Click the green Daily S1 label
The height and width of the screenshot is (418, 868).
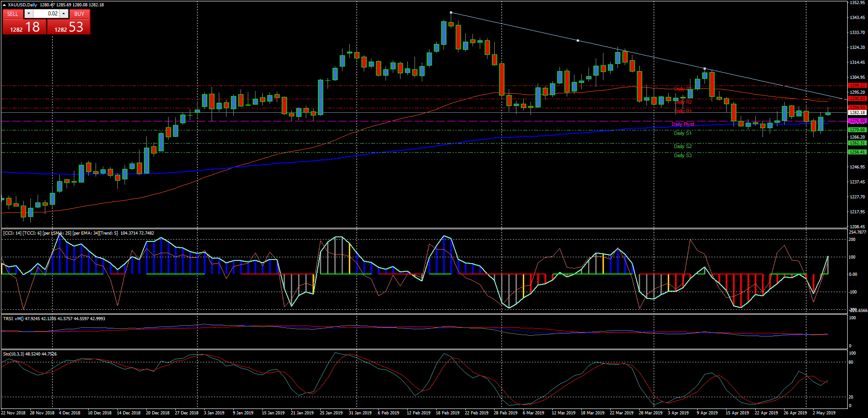[x=682, y=133]
